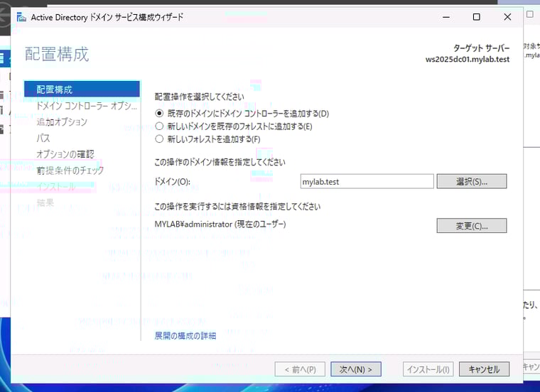Select 追加オプション step in sidebar
This screenshot has height=392, width=540.
coord(62,122)
